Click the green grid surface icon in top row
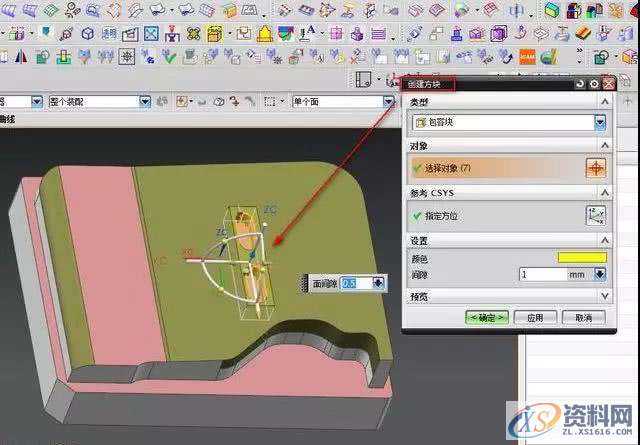 coord(51,10)
